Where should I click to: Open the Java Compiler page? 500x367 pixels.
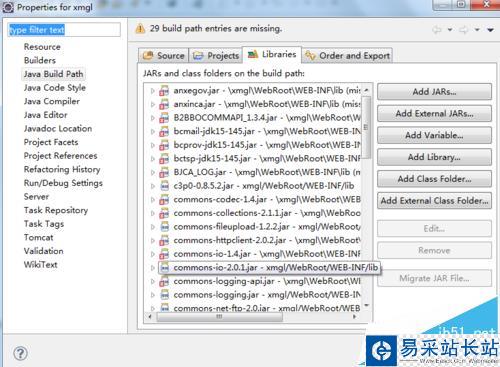52,101
